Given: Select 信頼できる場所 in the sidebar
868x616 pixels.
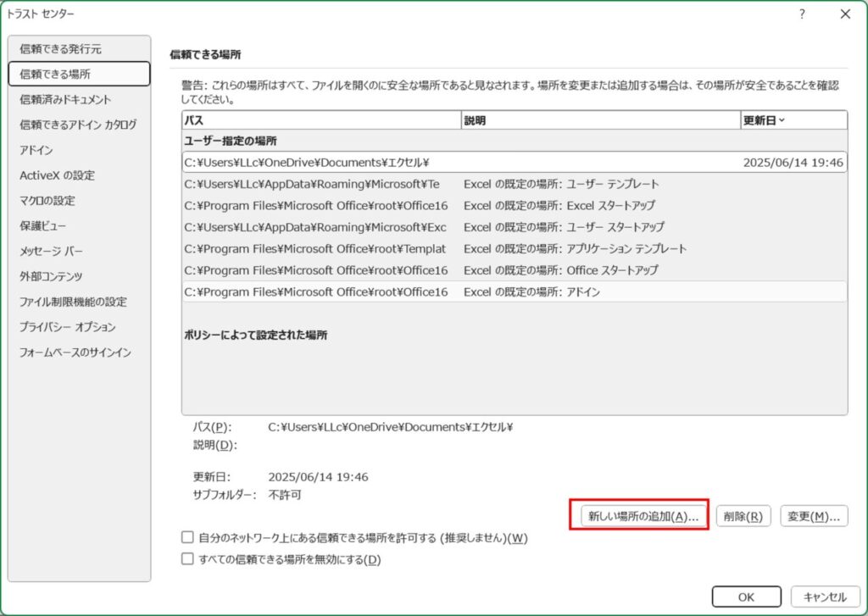Looking at the screenshot, I should pos(79,75).
